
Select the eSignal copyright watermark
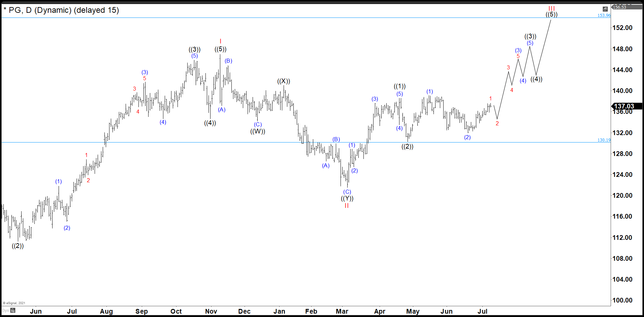(14, 303)
